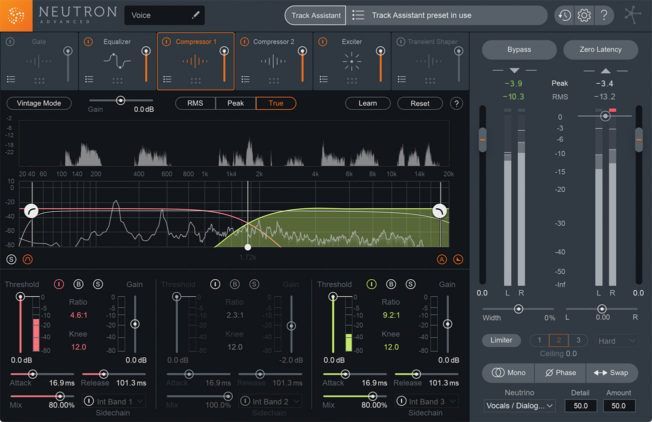Image resolution: width=652 pixels, height=422 pixels.
Task: Enable Vintage Mode
Action: pos(39,103)
